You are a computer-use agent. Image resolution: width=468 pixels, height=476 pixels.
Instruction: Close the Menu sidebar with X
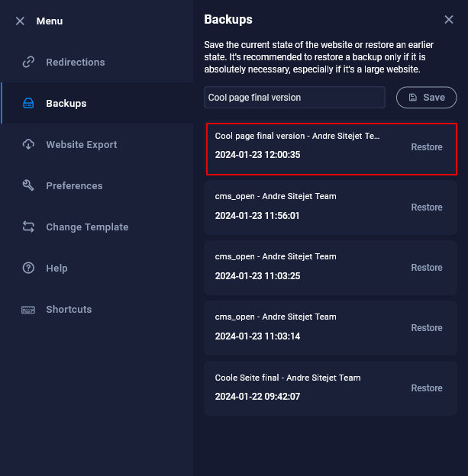click(20, 21)
